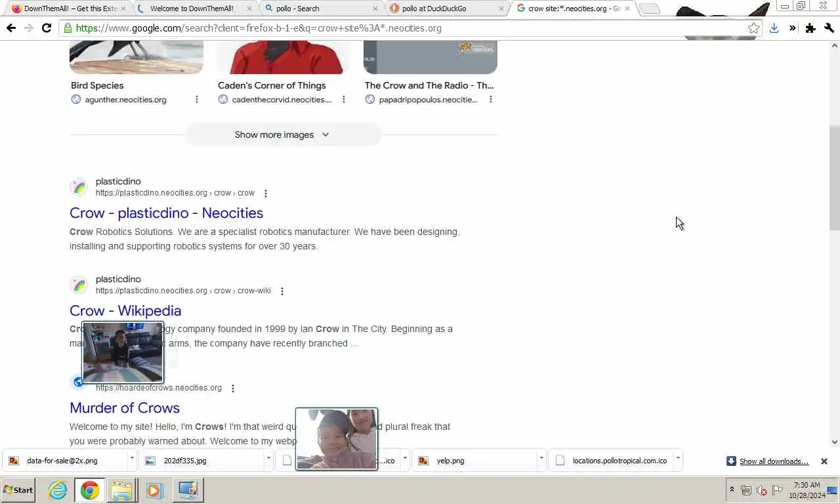The height and width of the screenshot is (504, 840).
Task: Click the globe icon beside cadenthecorvid.neocities
Action: pos(223,100)
